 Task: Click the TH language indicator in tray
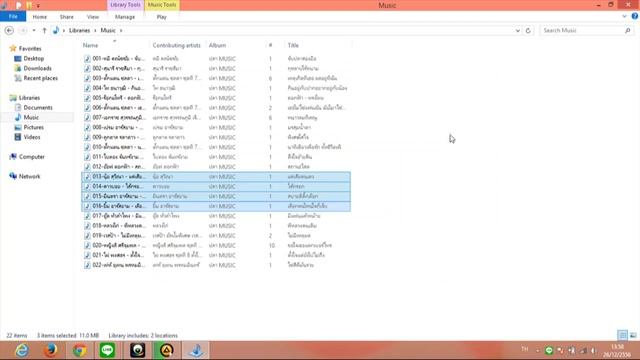coord(525,349)
